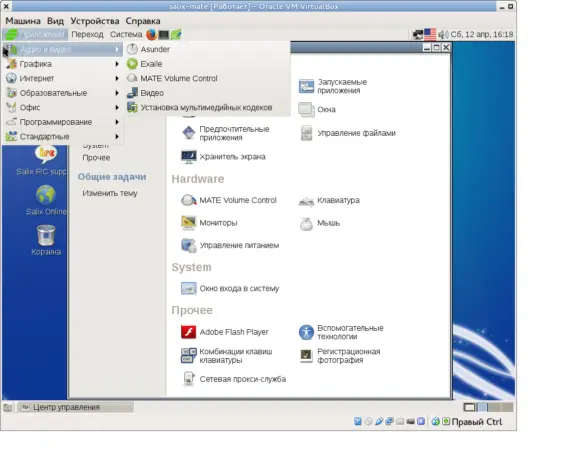Open the Приложения panel menu
The width and height of the screenshot is (572, 449).
35,34
